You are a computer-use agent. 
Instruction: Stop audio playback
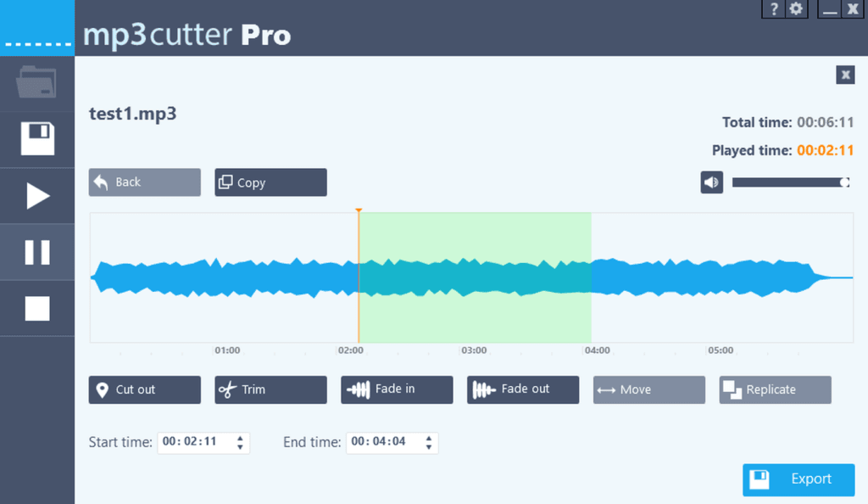tap(37, 308)
